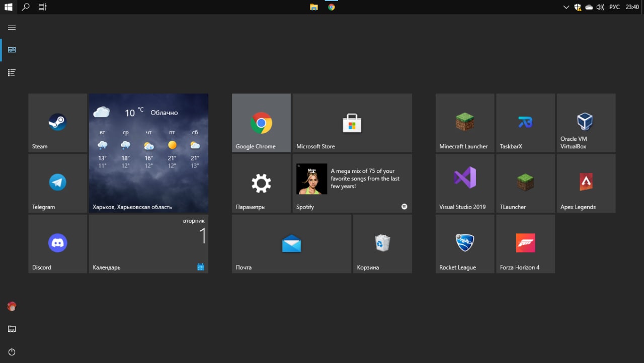The image size is (644, 363).
Task: Launch Telegram from the start tiles
Action: (58, 183)
